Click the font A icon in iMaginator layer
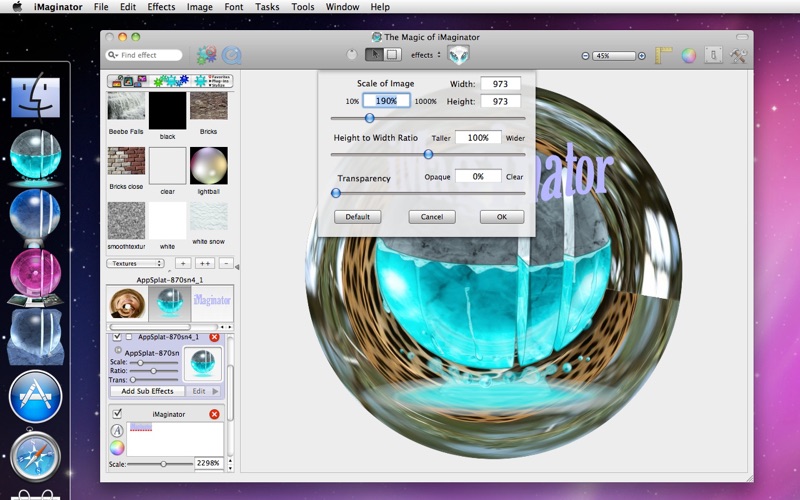800x500 pixels. click(x=117, y=431)
